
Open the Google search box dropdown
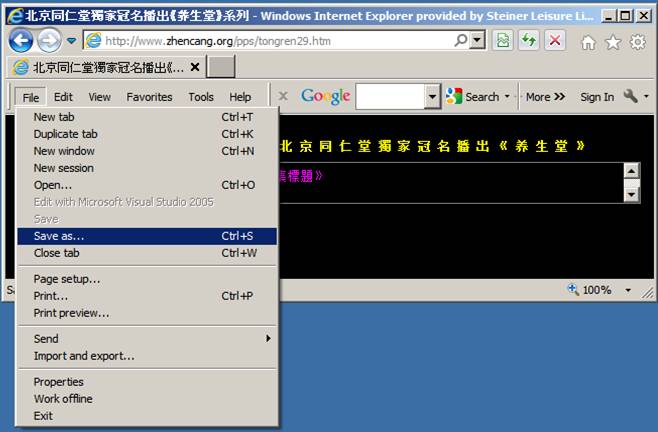pyautogui.click(x=432, y=97)
